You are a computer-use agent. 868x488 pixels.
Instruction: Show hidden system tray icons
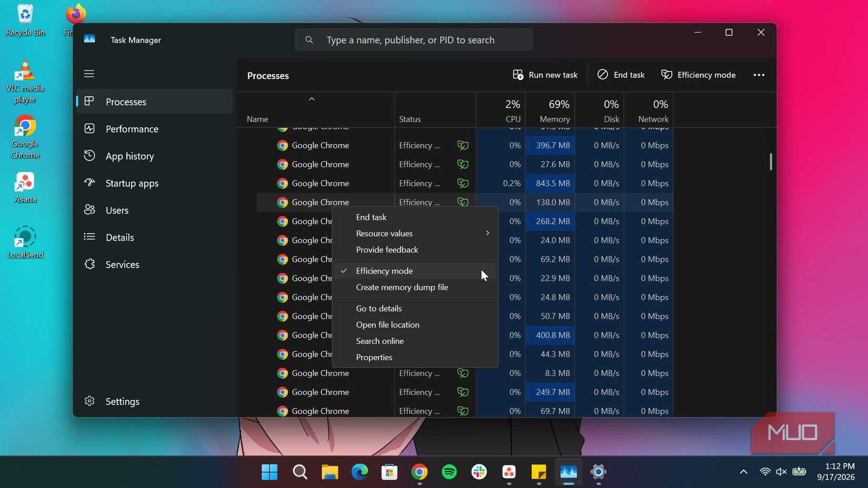[x=743, y=472]
